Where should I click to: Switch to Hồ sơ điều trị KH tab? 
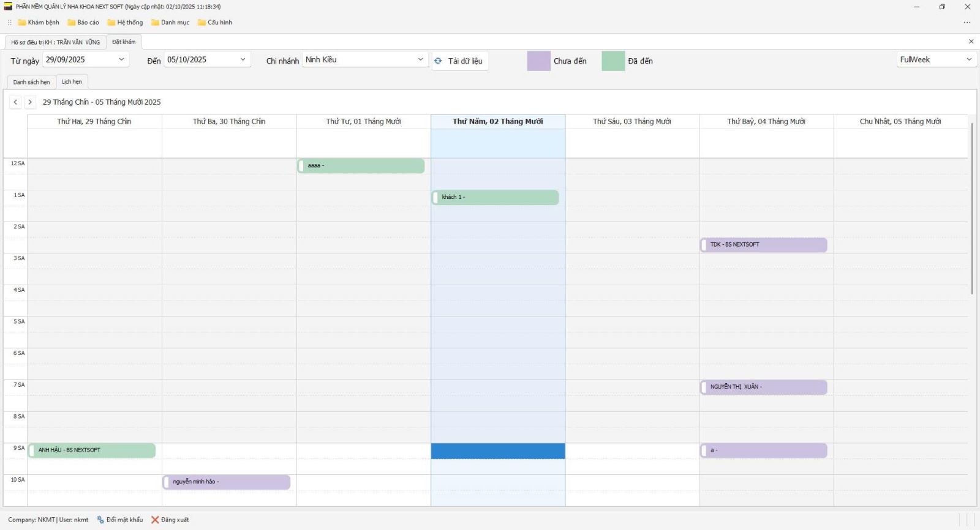[55, 42]
